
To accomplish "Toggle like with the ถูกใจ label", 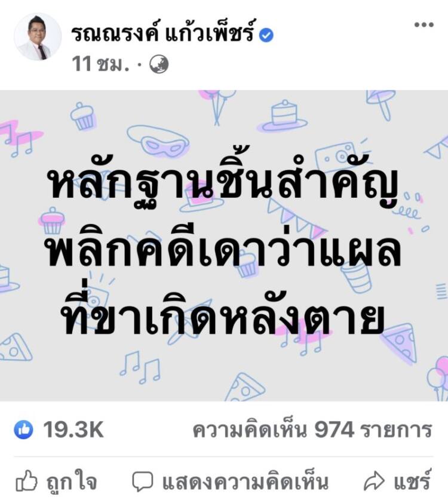I will pyautogui.click(x=72, y=480).
